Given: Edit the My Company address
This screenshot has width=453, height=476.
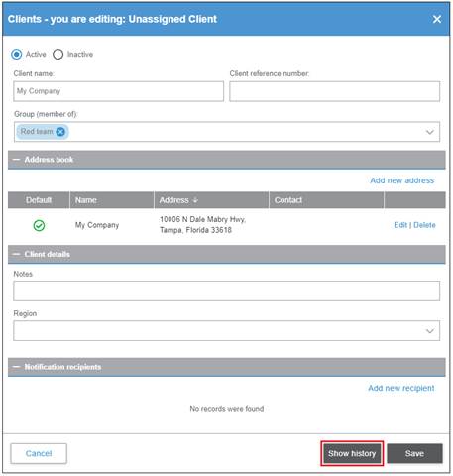Looking at the screenshot, I should [400, 225].
